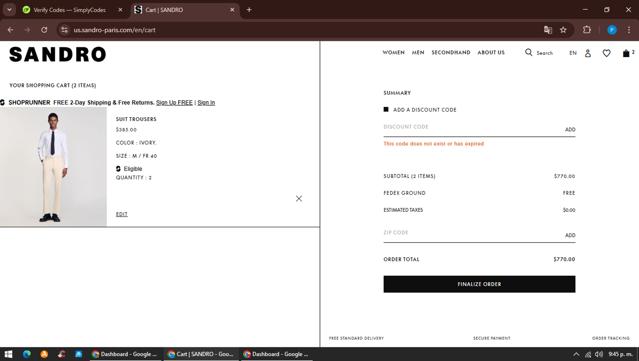Remove Suit Trousers with the X icon

299,198
